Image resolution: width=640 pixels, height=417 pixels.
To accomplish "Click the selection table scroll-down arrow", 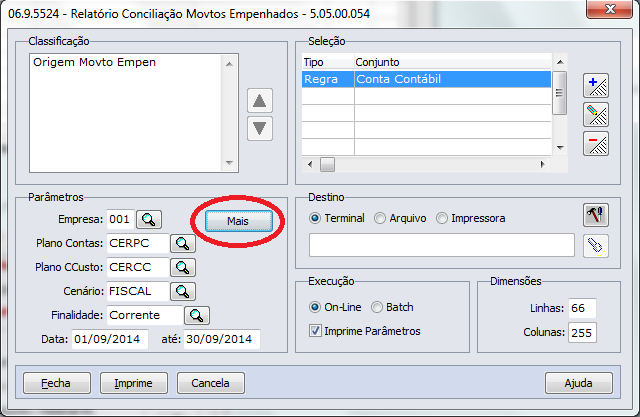I will coord(560,148).
